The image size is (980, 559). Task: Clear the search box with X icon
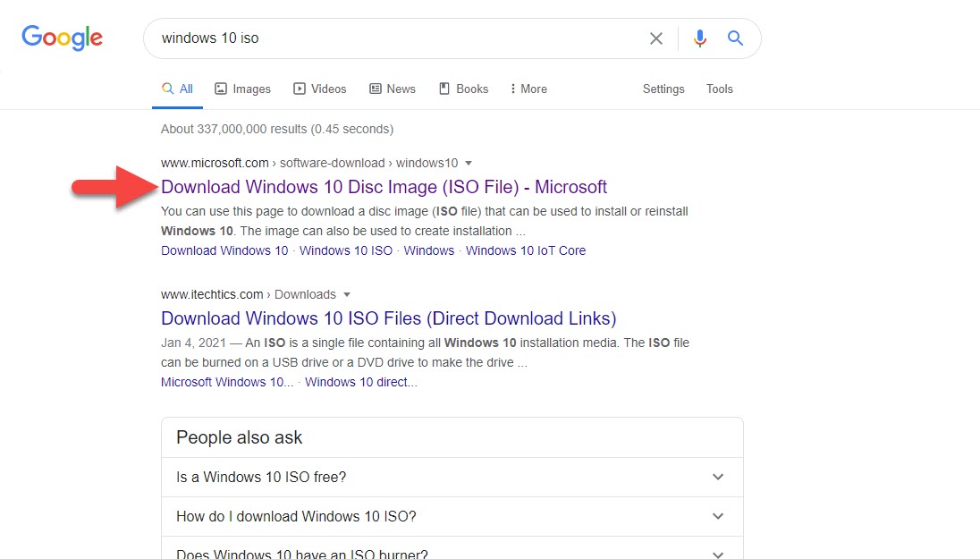[656, 38]
